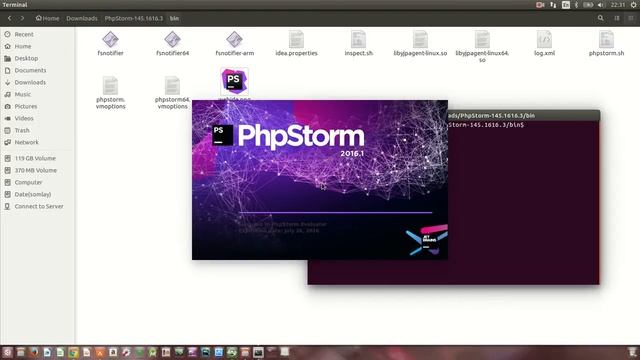
Task: Select the fsnotifier-arm executable file
Action: (234, 43)
